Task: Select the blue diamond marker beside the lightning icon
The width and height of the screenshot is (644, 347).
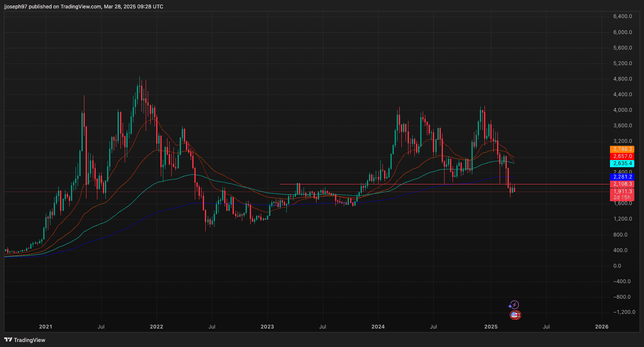Action: click(510, 306)
